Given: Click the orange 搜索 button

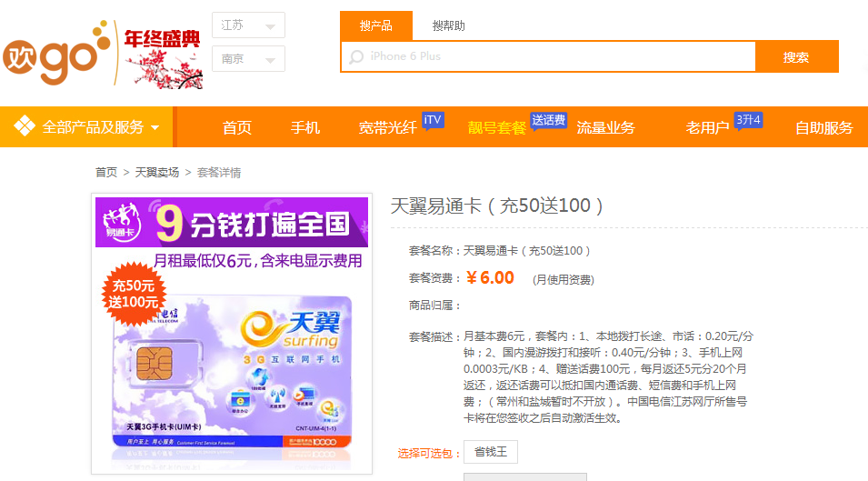Looking at the screenshot, I should pos(796,56).
